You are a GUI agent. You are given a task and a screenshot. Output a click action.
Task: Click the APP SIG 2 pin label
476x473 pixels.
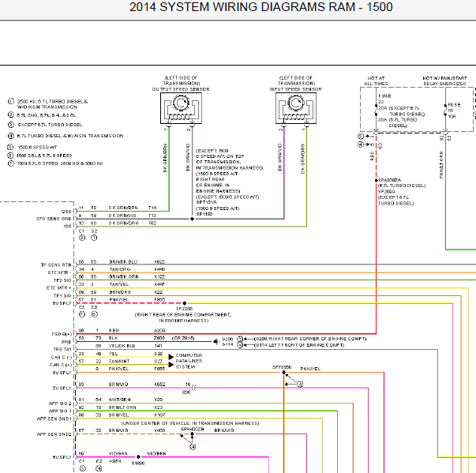pos(60,404)
